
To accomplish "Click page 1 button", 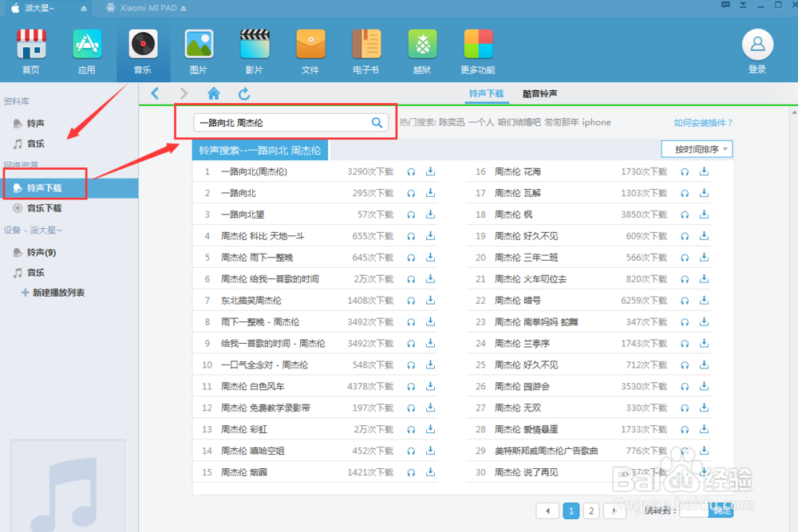I will pyautogui.click(x=571, y=510).
